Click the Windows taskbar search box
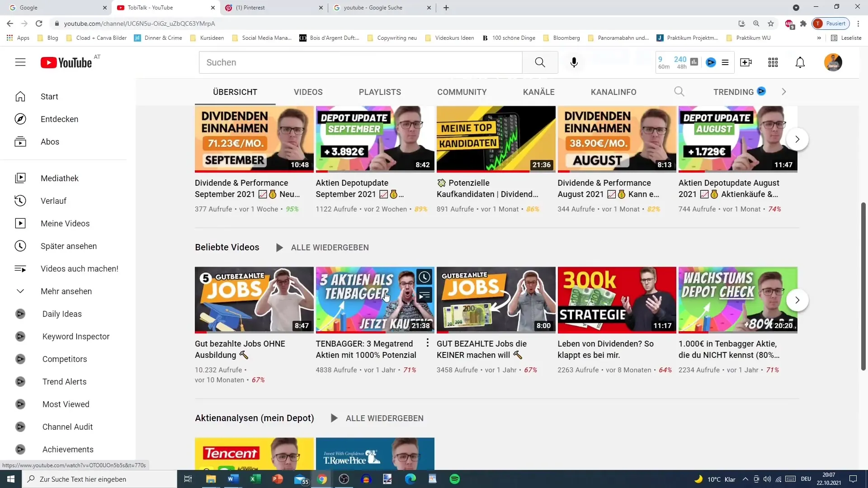This screenshot has height=488, width=868. coord(99,479)
